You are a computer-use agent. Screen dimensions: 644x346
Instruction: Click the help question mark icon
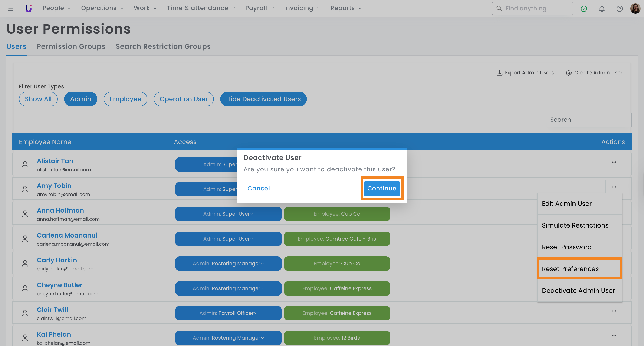pos(619,9)
